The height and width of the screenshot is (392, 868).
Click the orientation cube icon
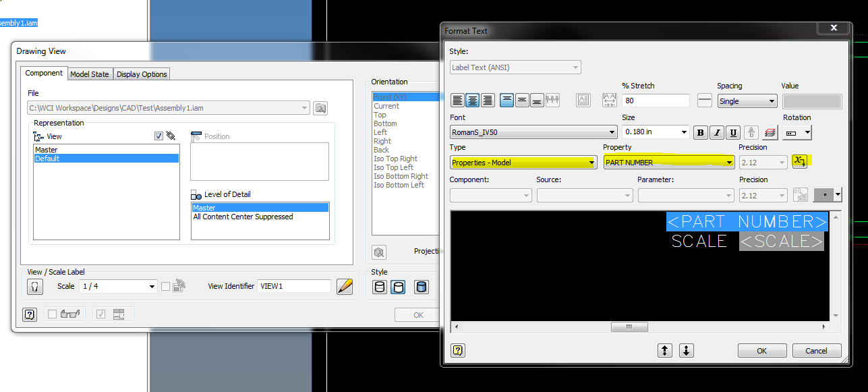click(379, 252)
